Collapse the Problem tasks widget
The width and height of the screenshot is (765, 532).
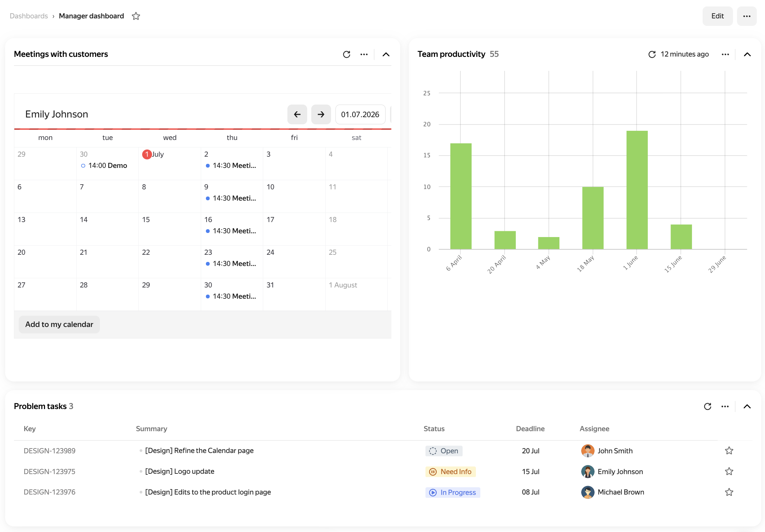click(x=747, y=406)
